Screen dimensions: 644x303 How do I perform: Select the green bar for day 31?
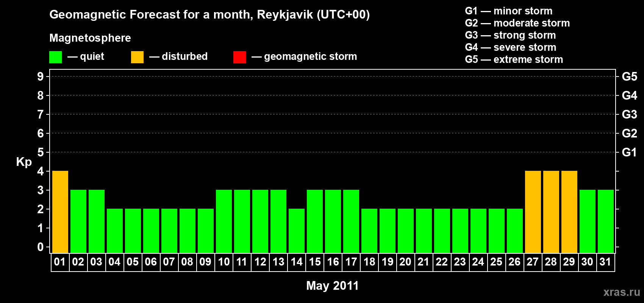(606, 221)
